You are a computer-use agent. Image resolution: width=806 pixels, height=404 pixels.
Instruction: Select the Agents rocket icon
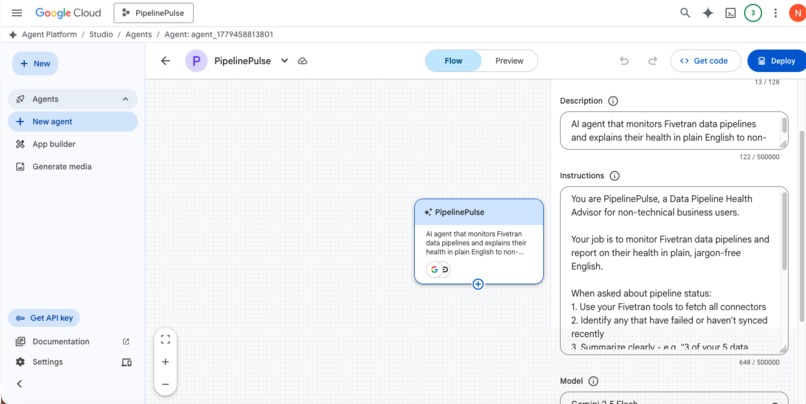20,99
